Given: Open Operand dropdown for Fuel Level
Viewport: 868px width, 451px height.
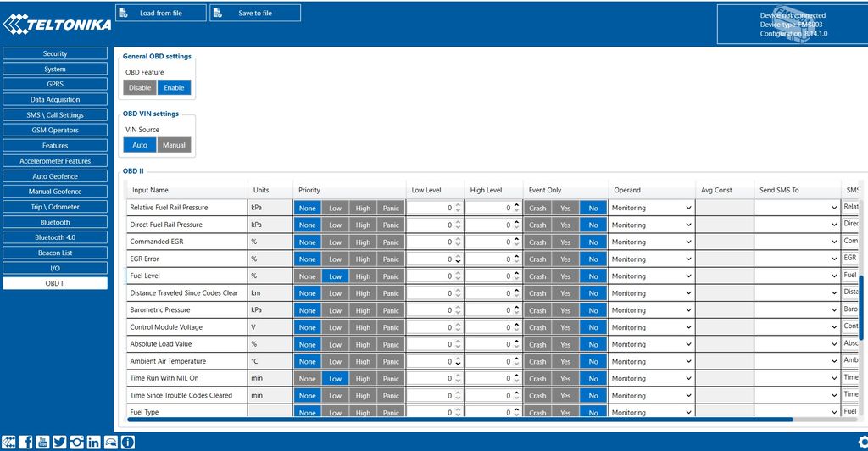Looking at the screenshot, I should (651, 276).
